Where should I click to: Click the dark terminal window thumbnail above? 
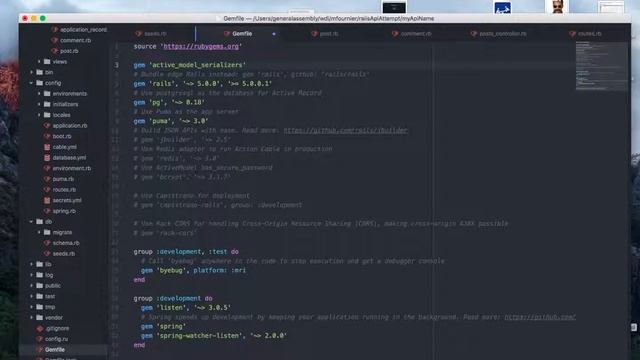pyautogui.click(x=394, y=7)
